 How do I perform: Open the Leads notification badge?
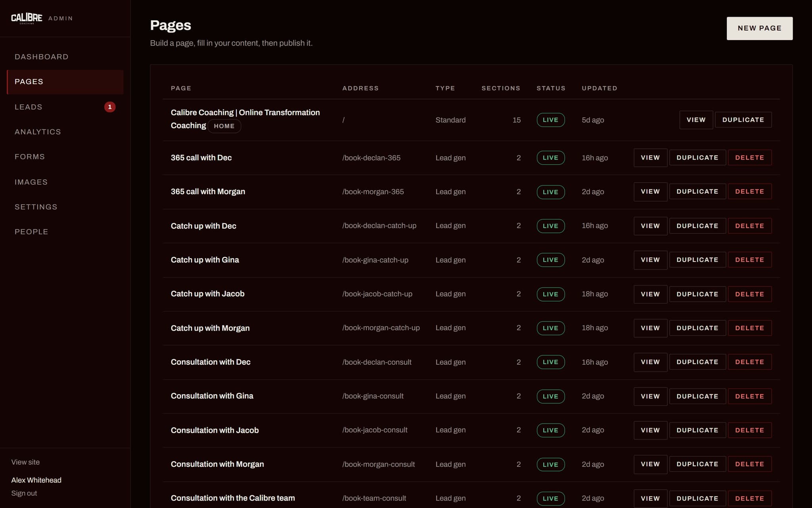point(110,107)
